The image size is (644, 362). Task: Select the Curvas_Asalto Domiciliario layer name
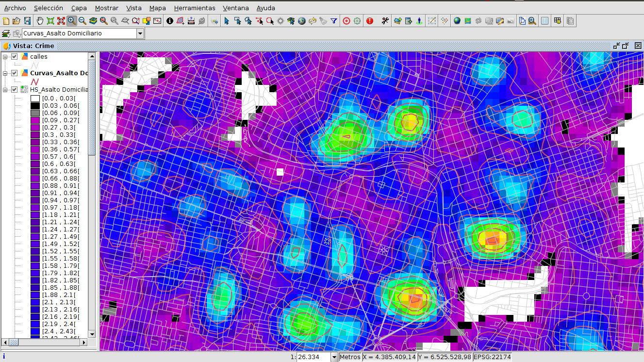(x=59, y=73)
